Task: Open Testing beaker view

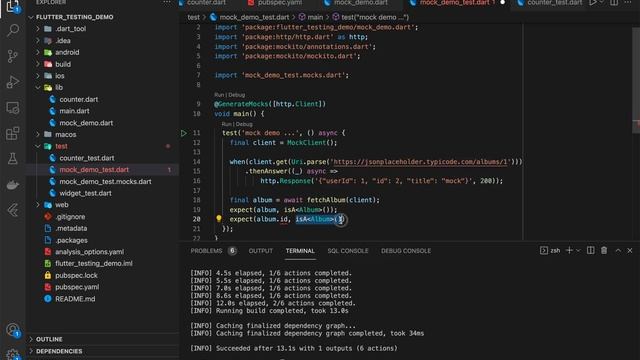Action: pos(13,159)
